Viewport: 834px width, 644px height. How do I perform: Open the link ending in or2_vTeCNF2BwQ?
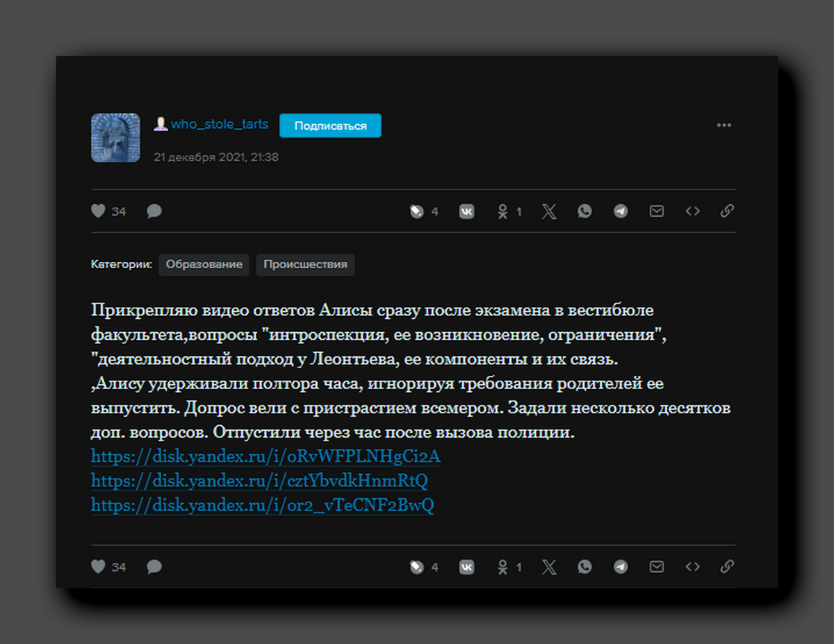pos(262,505)
